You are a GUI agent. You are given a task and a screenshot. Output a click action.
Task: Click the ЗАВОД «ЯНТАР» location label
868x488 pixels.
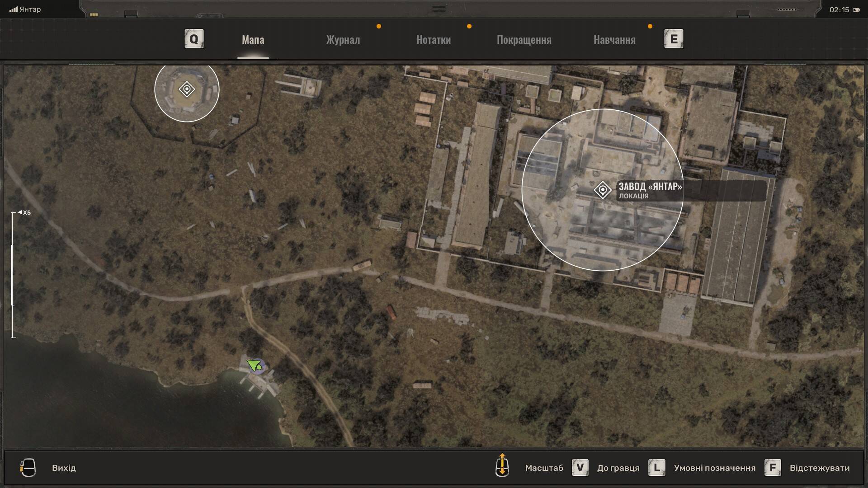pyautogui.click(x=650, y=186)
